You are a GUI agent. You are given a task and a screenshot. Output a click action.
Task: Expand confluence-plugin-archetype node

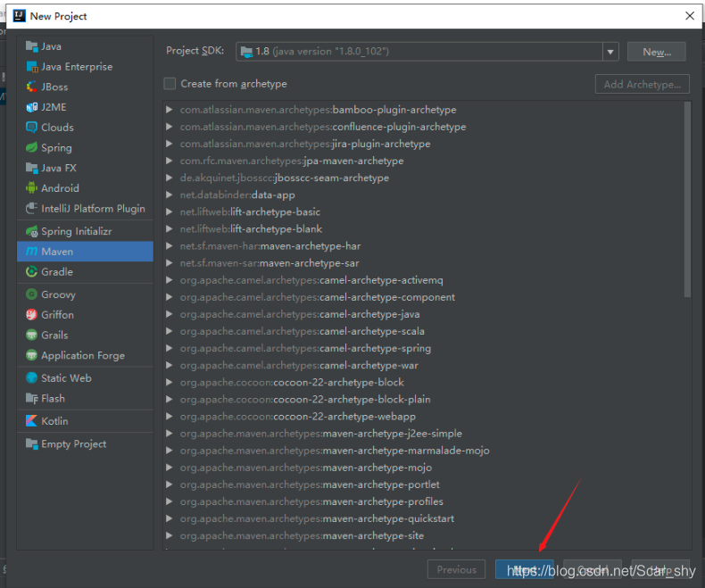point(169,127)
